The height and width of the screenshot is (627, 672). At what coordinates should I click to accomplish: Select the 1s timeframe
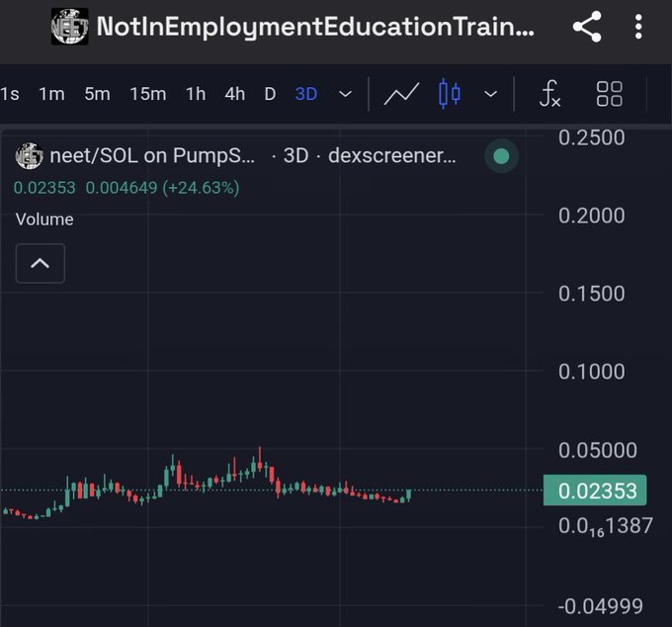[10, 94]
